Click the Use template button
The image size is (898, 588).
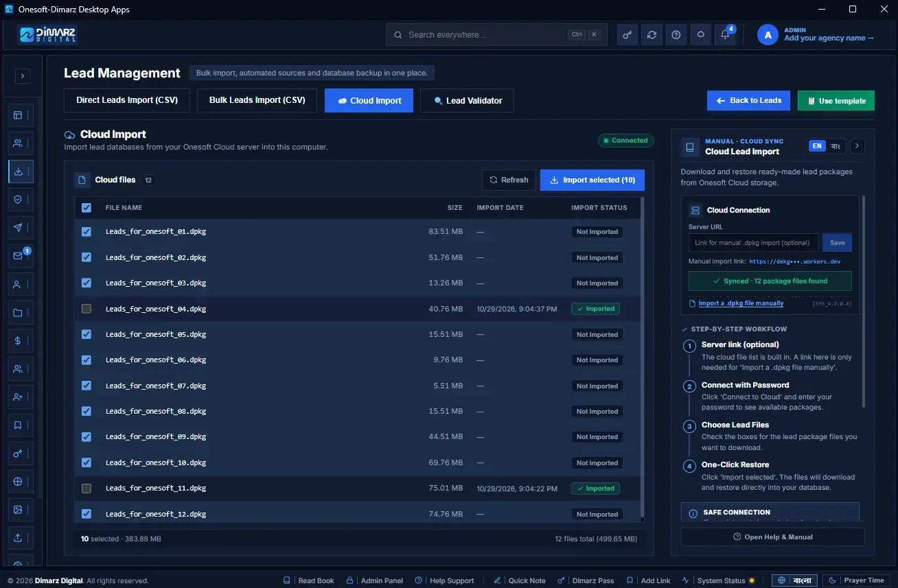pos(836,101)
